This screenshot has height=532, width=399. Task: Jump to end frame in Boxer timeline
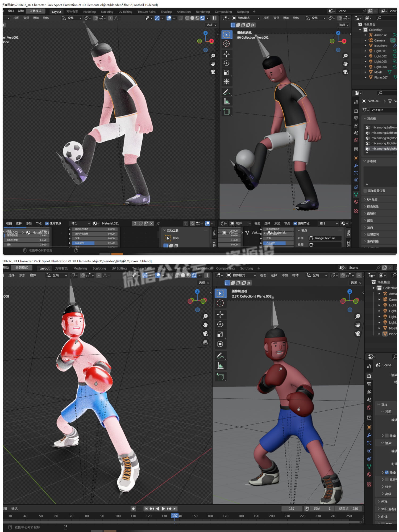175,509
